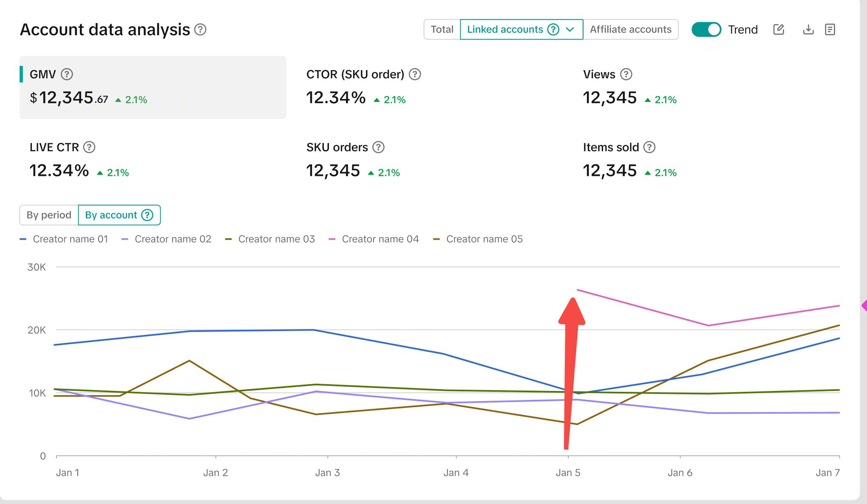The width and height of the screenshot is (867, 504).
Task: Click the Views info icon
Action: point(626,74)
